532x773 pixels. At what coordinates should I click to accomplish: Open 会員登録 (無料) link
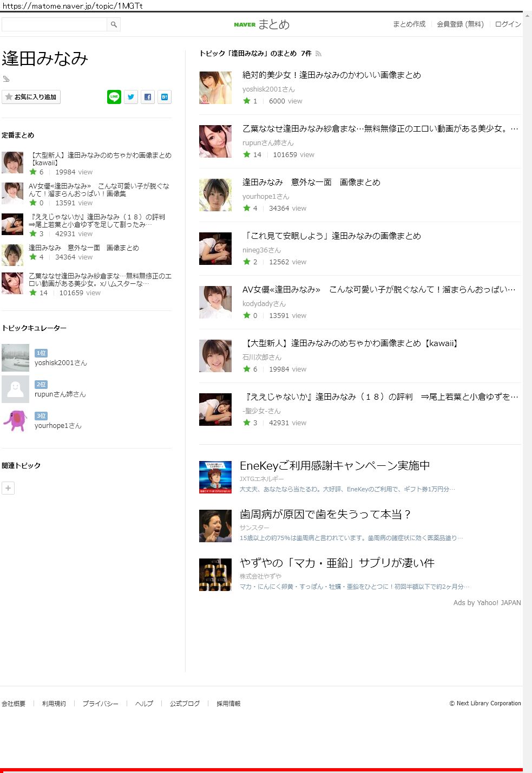coord(460,24)
